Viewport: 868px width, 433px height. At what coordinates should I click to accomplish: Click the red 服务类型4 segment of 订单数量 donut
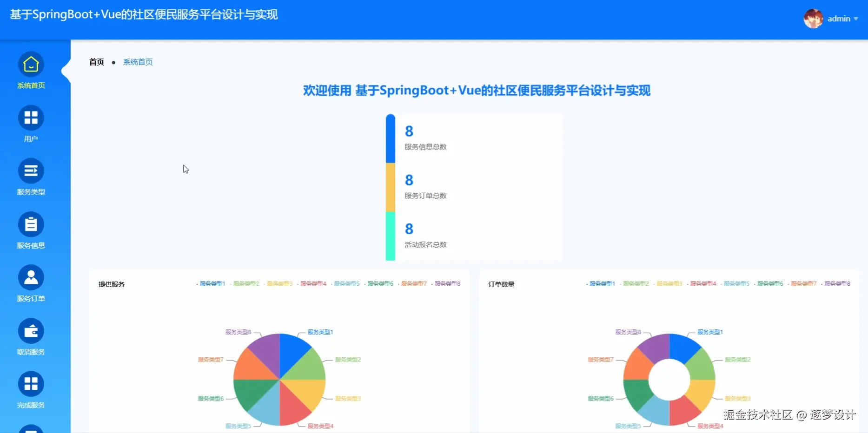pyautogui.click(x=682, y=411)
